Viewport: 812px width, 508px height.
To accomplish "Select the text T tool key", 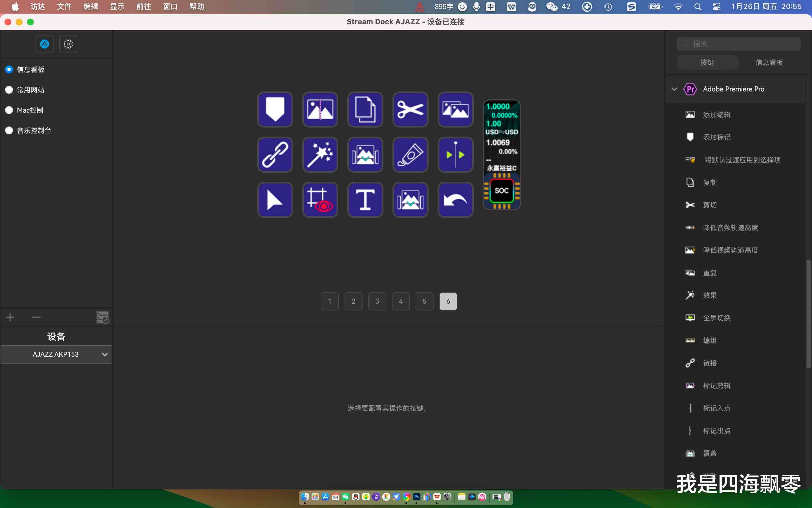I will [x=365, y=200].
